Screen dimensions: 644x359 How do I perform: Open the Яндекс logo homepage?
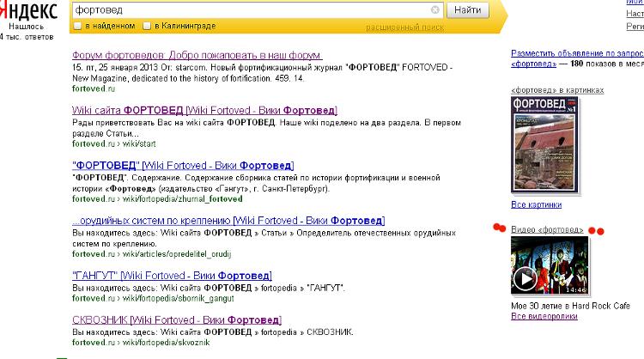tap(28, 10)
